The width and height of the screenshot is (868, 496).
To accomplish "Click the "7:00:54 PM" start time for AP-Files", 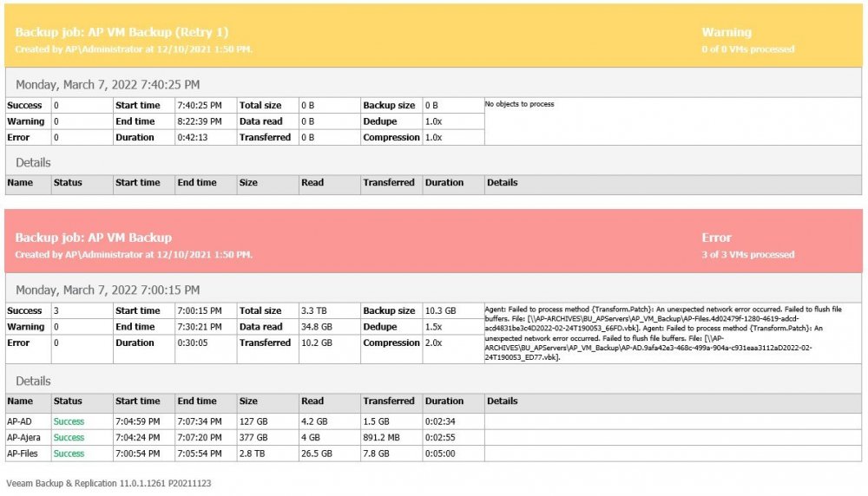I will click(x=138, y=454).
